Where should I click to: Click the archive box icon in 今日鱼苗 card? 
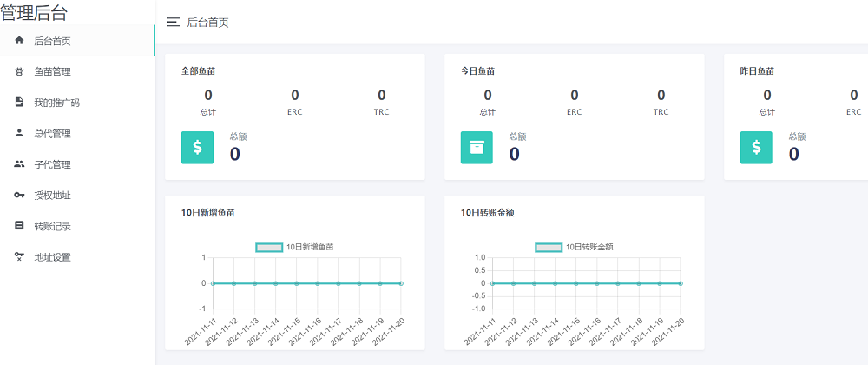[x=477, y=148]
